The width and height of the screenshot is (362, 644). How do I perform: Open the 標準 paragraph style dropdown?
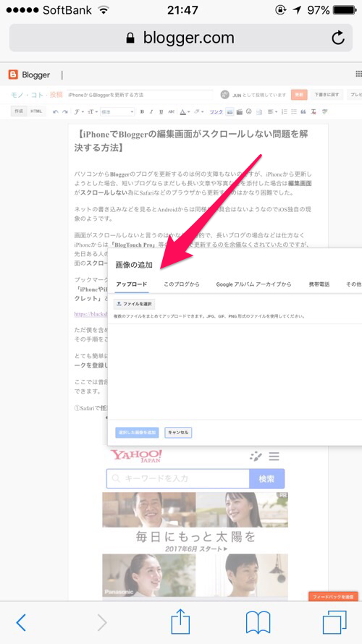(117, 111)
